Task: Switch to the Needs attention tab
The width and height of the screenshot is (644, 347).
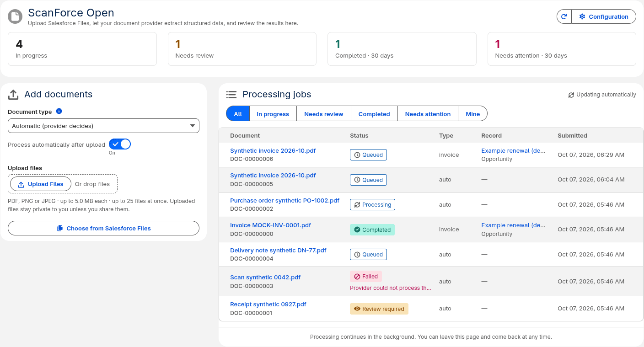Action: coord(428,114)
